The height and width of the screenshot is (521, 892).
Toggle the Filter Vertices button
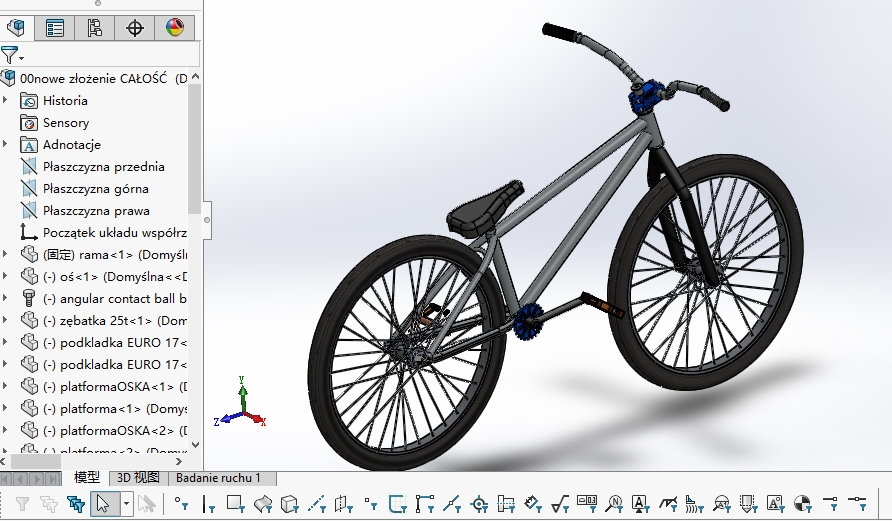[x=181, y=504]
